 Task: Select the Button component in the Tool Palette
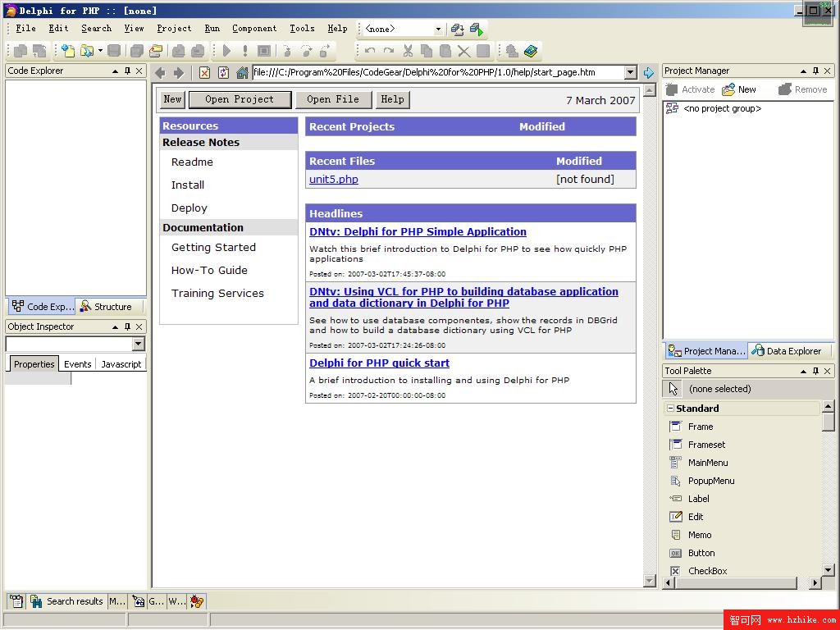[692, 553]
